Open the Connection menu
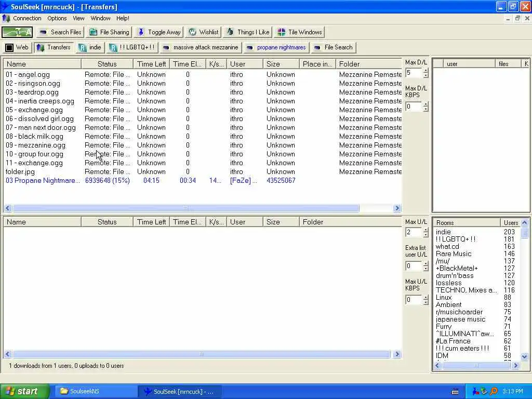 click(27, 18)
